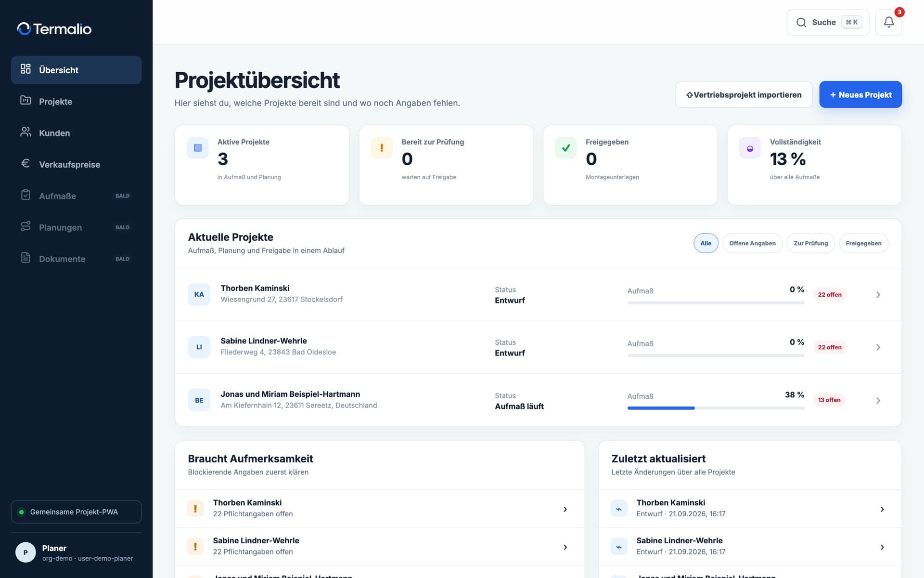Click the Planungen route icon
The height and width of the screenshot is (578, 924).
pyautogui.click(x=26, y=226)
